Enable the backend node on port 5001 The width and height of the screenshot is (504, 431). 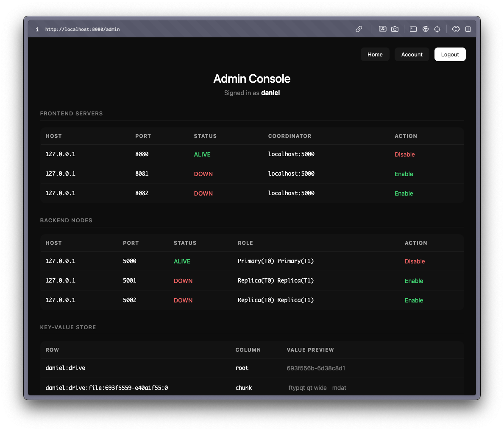click(414, 281)
